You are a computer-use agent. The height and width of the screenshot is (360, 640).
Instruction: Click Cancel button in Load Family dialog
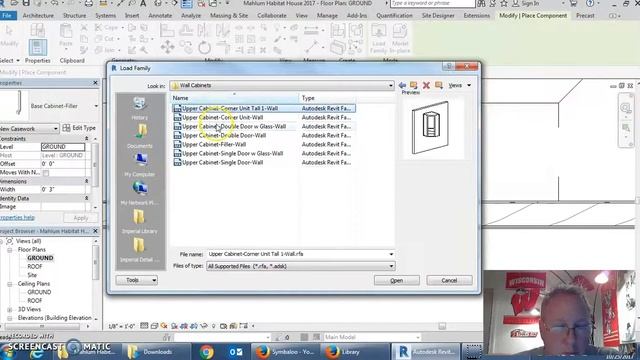[x=449, y=280]
